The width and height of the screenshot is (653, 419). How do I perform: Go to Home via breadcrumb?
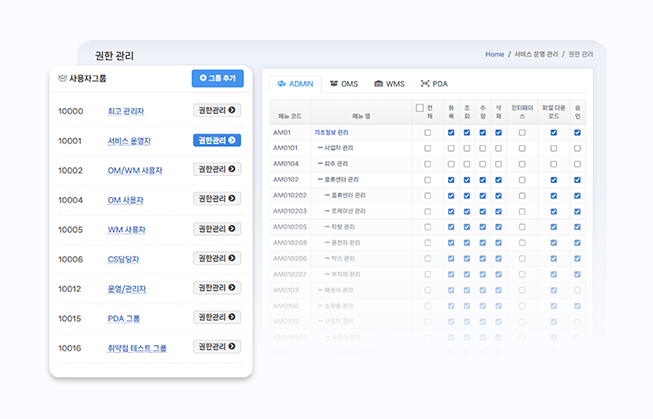pyautogui.click(x=494, y=54)
